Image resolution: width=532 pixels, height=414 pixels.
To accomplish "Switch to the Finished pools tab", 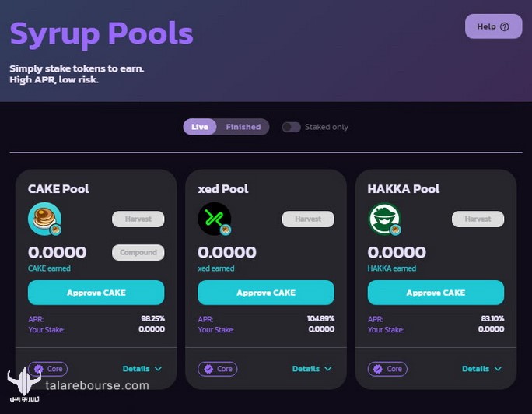I will tap(243, 127).
